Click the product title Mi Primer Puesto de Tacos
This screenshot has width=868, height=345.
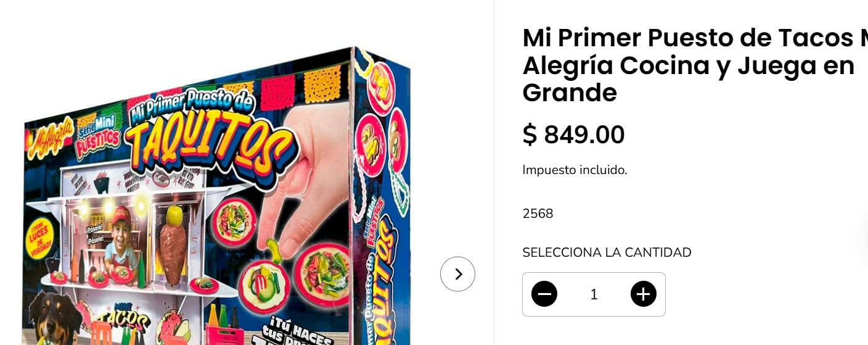coord(695,65)
